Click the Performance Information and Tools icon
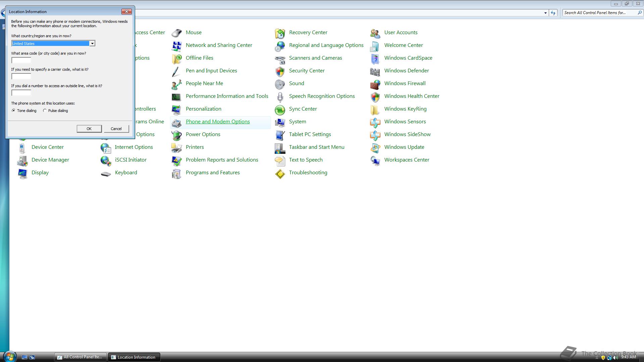The image size is (644, 362). pyautogui.click(x=176, y=97)
